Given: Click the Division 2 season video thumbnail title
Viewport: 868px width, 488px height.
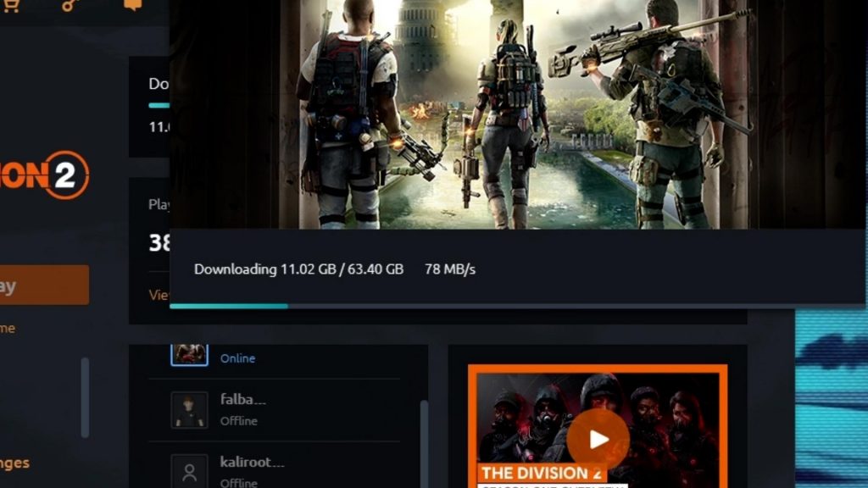Looking at the screenshot, I should click(x=542, y=473).
